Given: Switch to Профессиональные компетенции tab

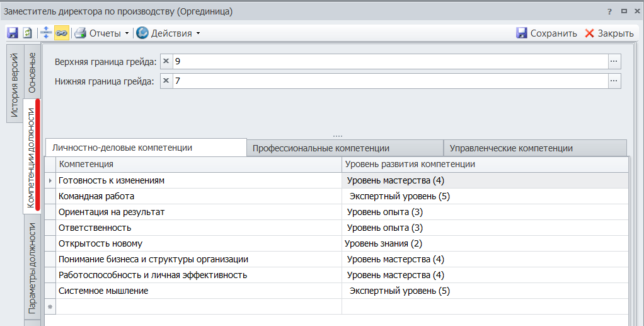Looking at the screenshot, I should point(321,148).
